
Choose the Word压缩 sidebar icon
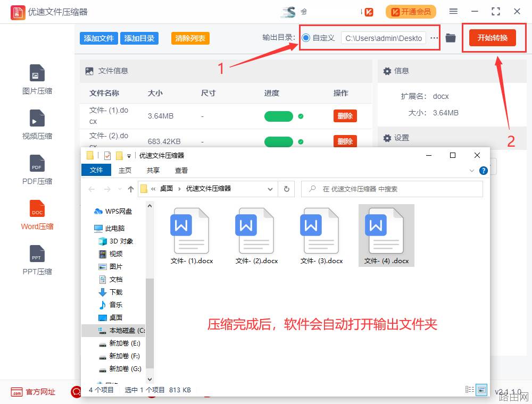[x=37, y=208]
